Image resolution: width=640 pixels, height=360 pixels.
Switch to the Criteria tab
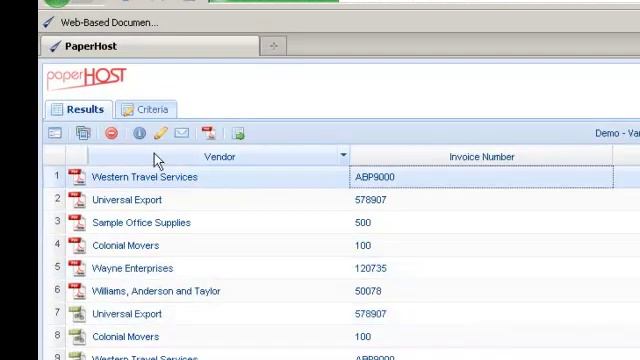[x=146, y=109]
